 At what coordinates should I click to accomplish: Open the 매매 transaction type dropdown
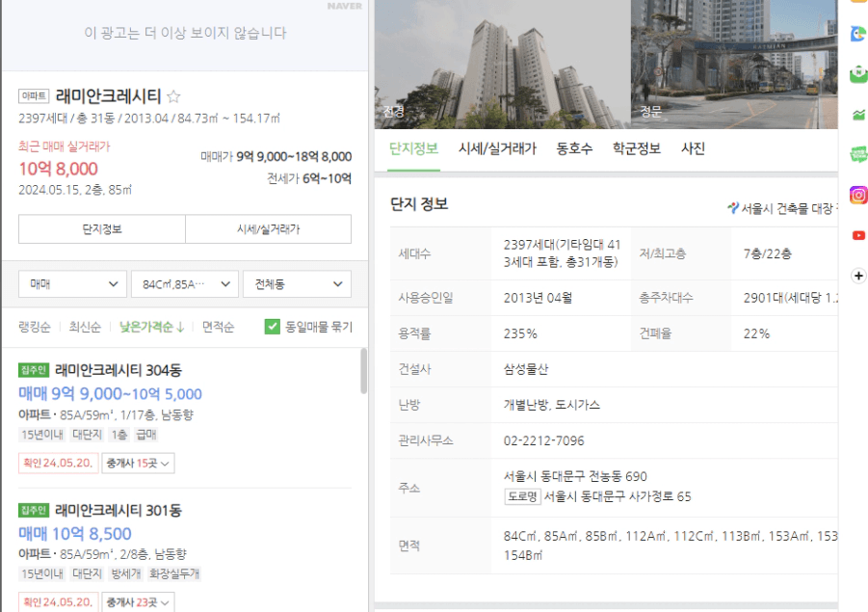point(72,284)
